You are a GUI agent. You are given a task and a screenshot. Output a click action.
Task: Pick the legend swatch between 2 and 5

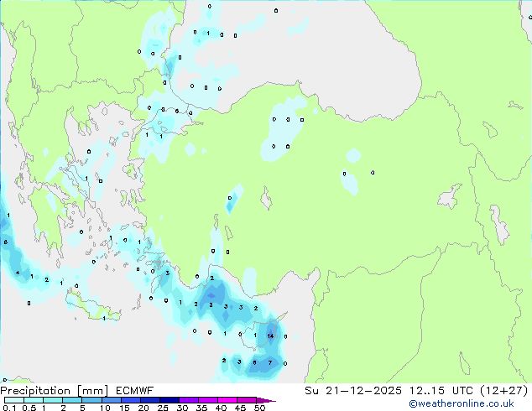(x=72, y=400)
